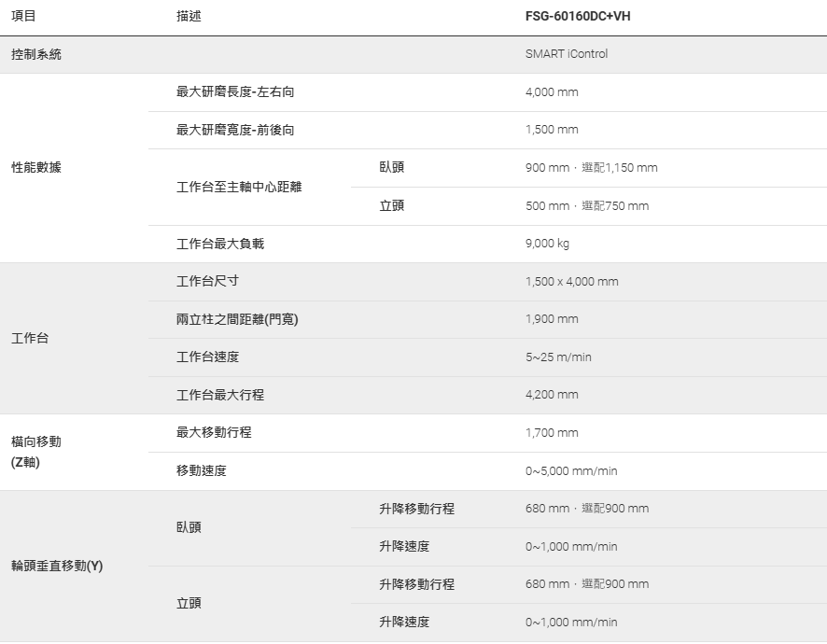Click the 900 mm · 選配1,150 mm value
The width and height of the screenshot is (827, 644).
[x=591, y=168]
